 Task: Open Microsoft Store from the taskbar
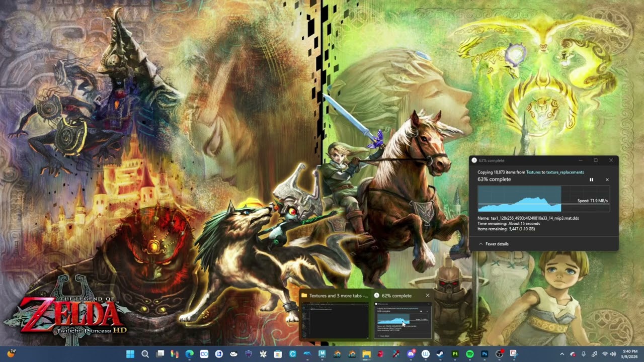pyautogui.click(x=278, y=354)
